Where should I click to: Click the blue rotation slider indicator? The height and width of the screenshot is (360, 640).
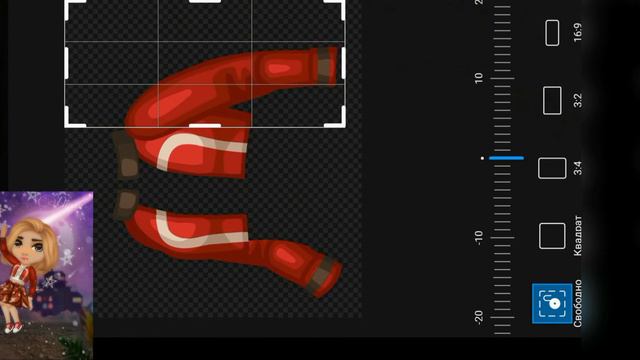pos(506,158)
